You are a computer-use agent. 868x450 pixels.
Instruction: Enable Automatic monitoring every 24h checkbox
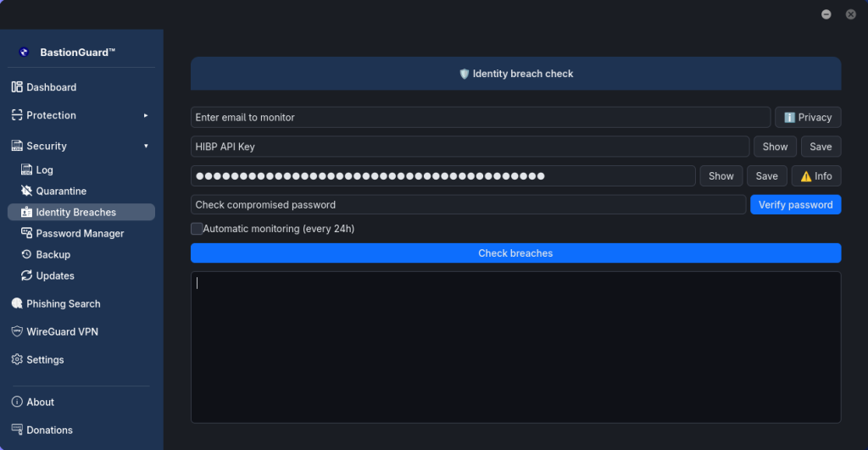[x=197, y=229]
